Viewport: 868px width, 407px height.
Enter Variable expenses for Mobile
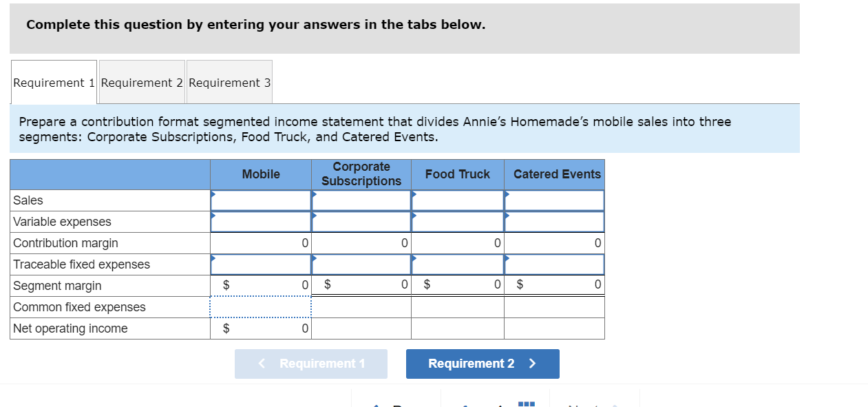[260, 221]
